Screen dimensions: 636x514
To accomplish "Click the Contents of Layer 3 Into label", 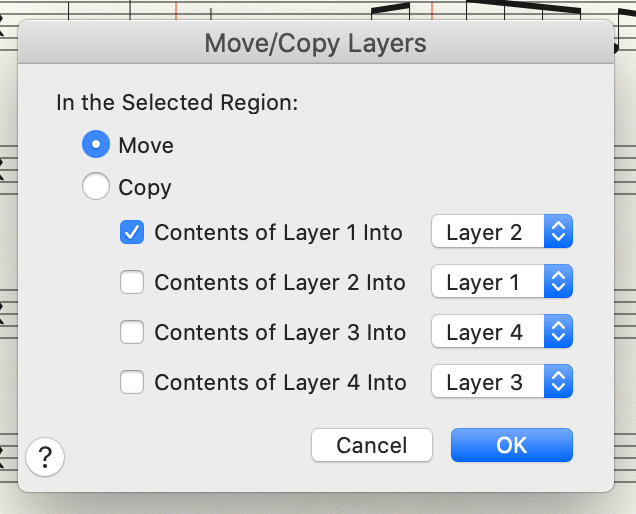I will coord(280,333).
